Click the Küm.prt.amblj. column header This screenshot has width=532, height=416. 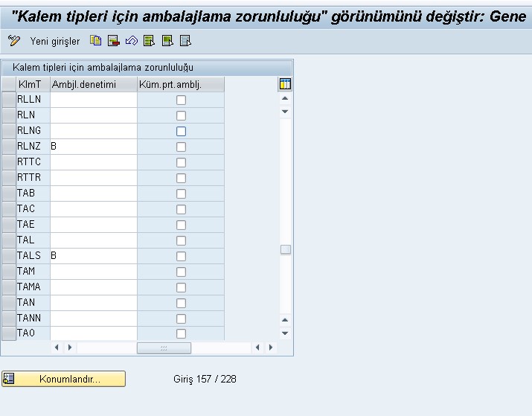(x=180, y=84)
